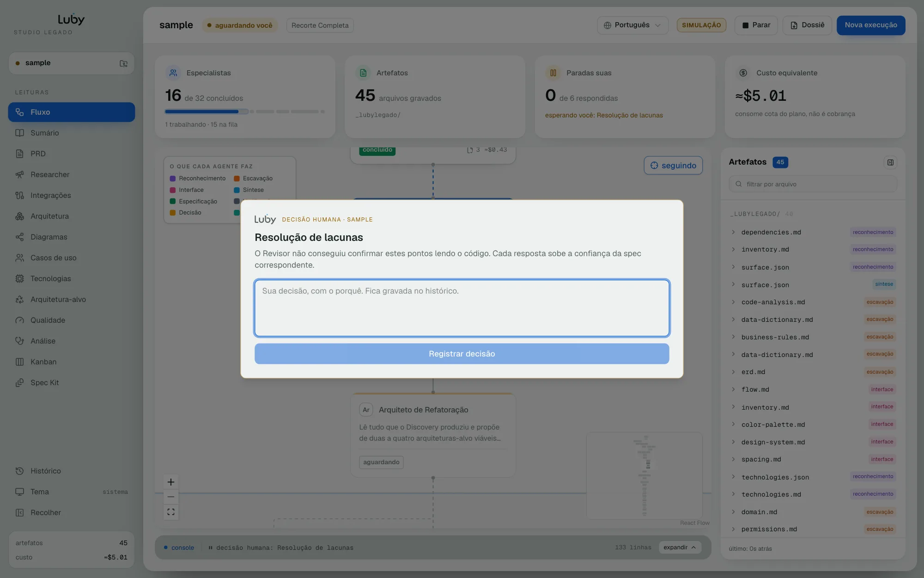Toggle the seguindo follow mode
Viewport: 924px width, 578px height.
pyautogui.click(x=673, y=166)
